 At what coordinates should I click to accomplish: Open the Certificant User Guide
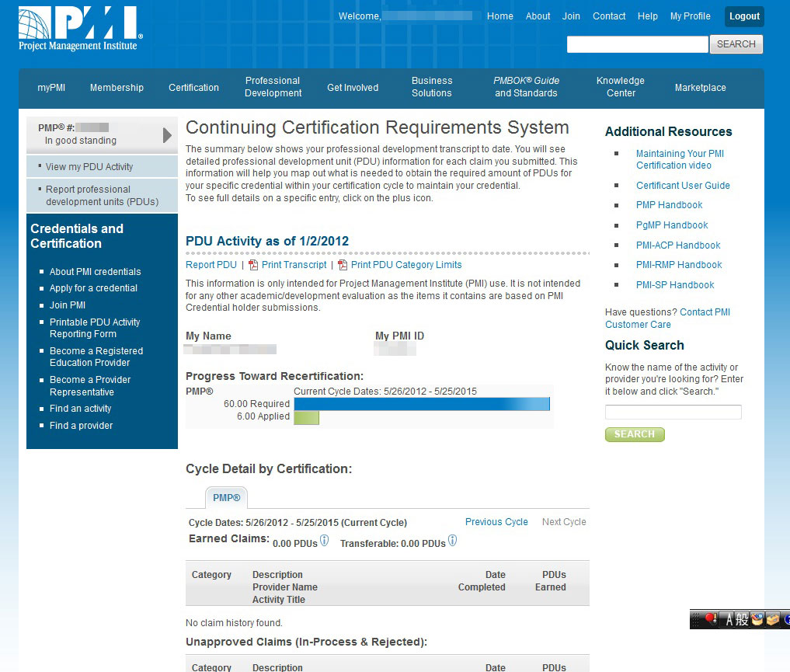[x=683, y=186]
